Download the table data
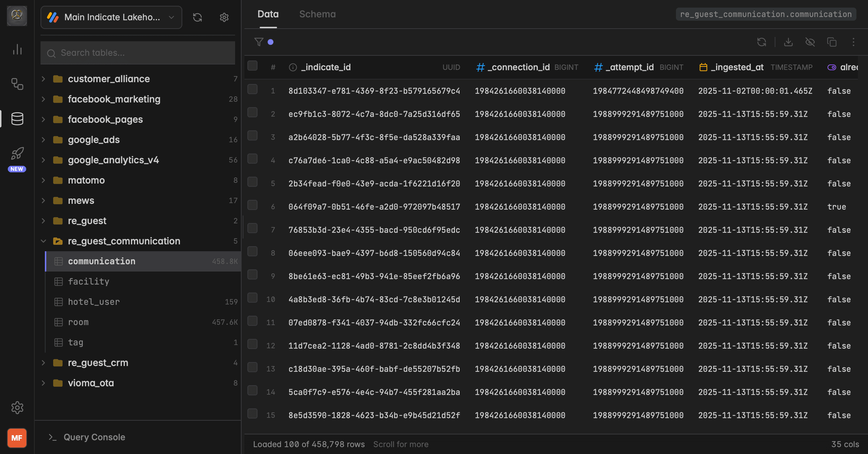868x454 pixels. click(788, 42)
